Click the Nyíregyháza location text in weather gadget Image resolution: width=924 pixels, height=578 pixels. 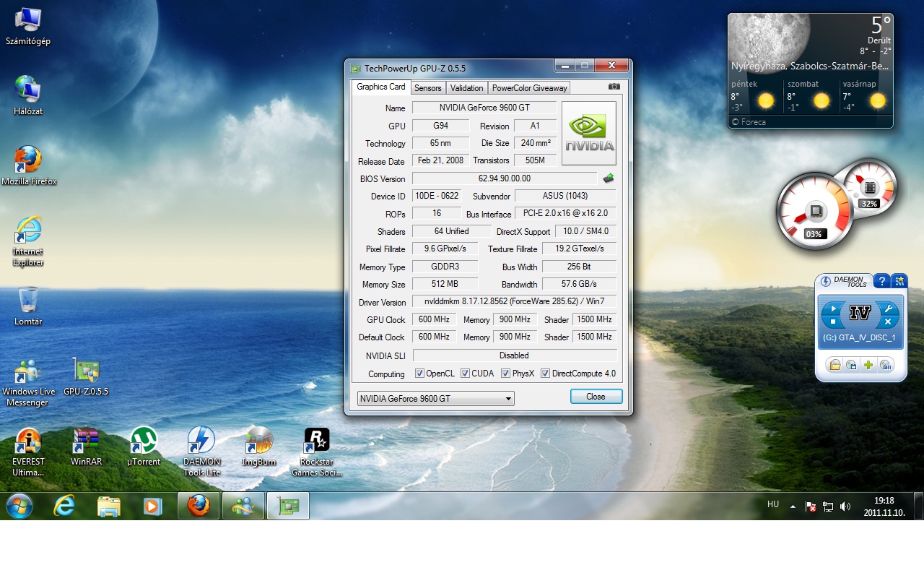coord(809,66)
